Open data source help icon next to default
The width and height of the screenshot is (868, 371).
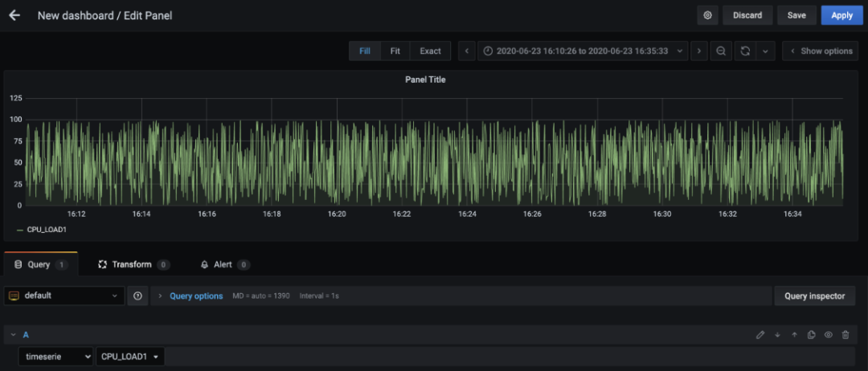pos(137,296)
